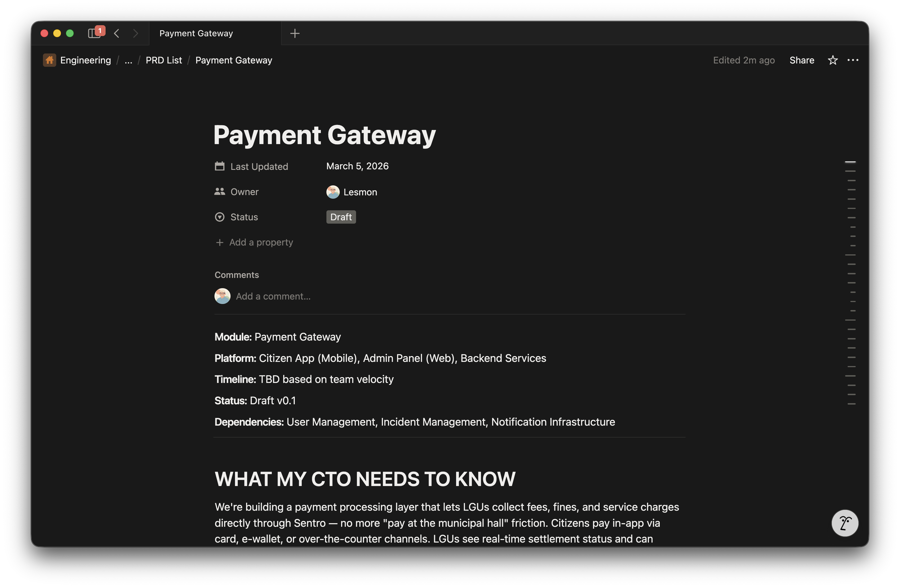This screenshot has height=588, width=900.
Task: Go forward with the right arrow
Action: click(135, 33)
